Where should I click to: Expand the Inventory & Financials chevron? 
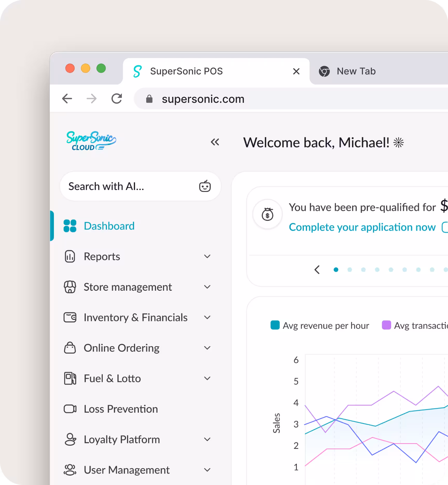(207, 317)
